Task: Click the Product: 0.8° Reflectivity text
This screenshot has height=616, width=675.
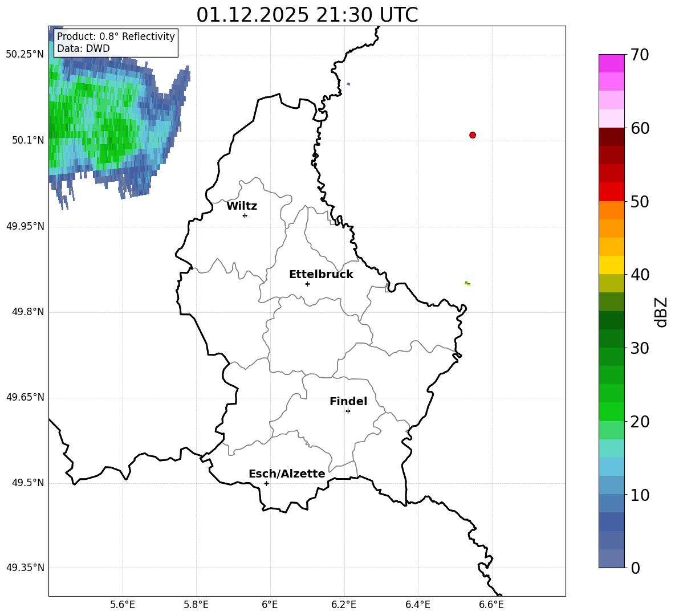Action: click(x=116, y=36)
